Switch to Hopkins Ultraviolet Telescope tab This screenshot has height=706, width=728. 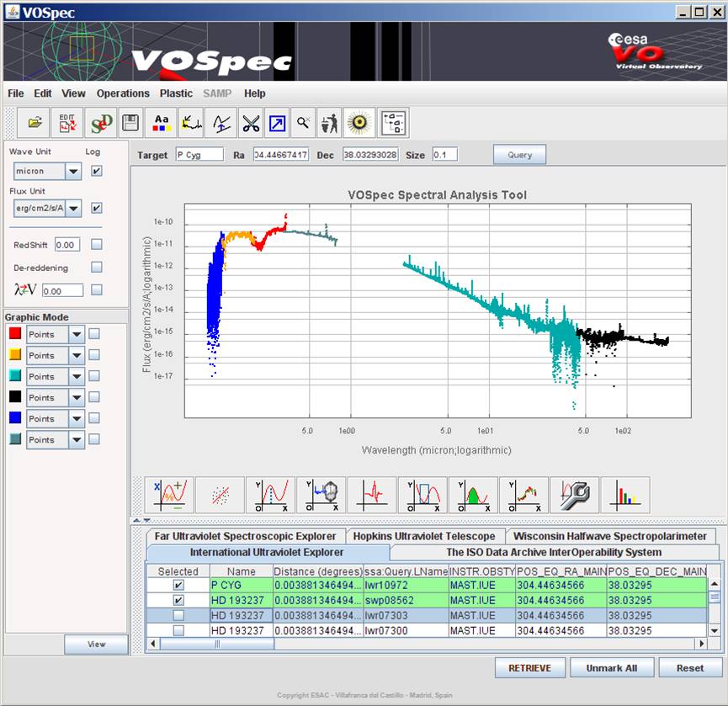click(424, 536)
